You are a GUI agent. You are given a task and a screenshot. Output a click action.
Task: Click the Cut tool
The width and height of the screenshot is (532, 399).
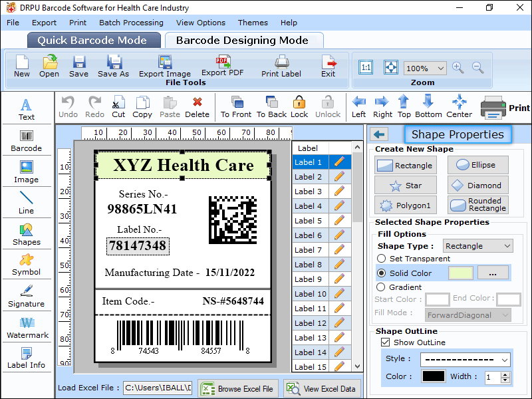point(118,107)
